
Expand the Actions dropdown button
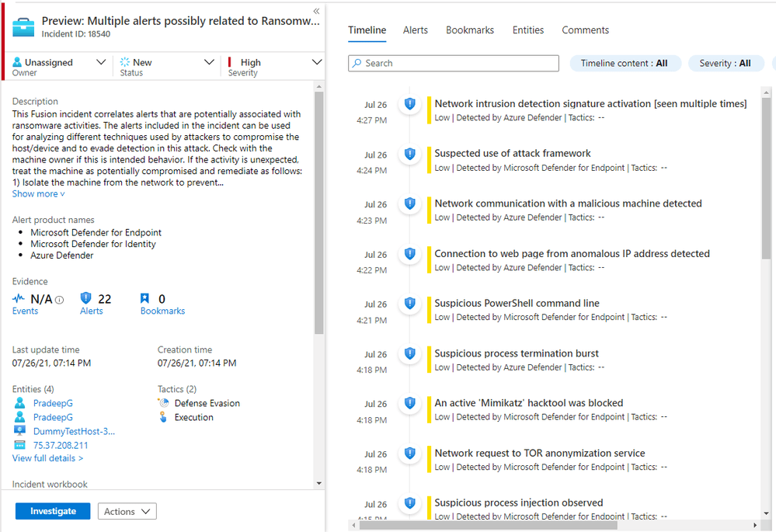click(127, 511)
